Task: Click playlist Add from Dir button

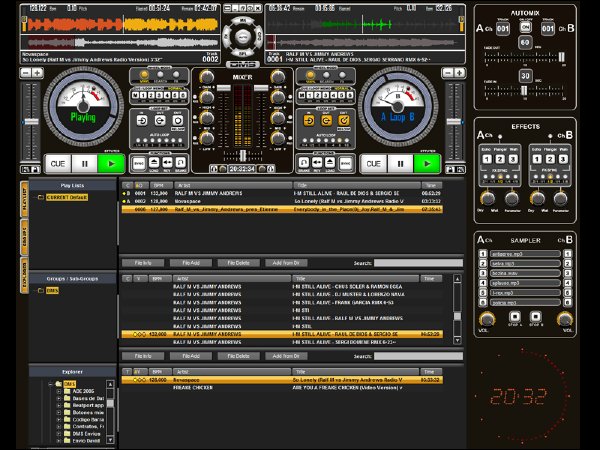Action: tap(286, 263)
